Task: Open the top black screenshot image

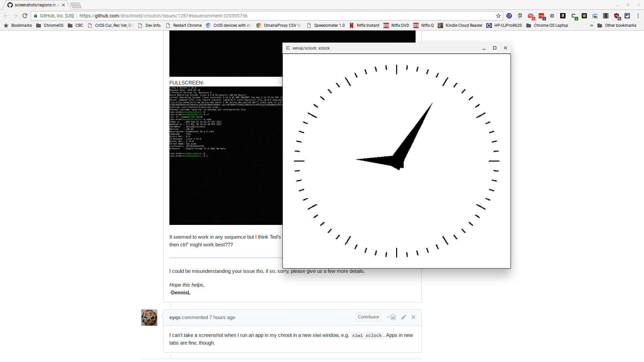Action: 226,54
